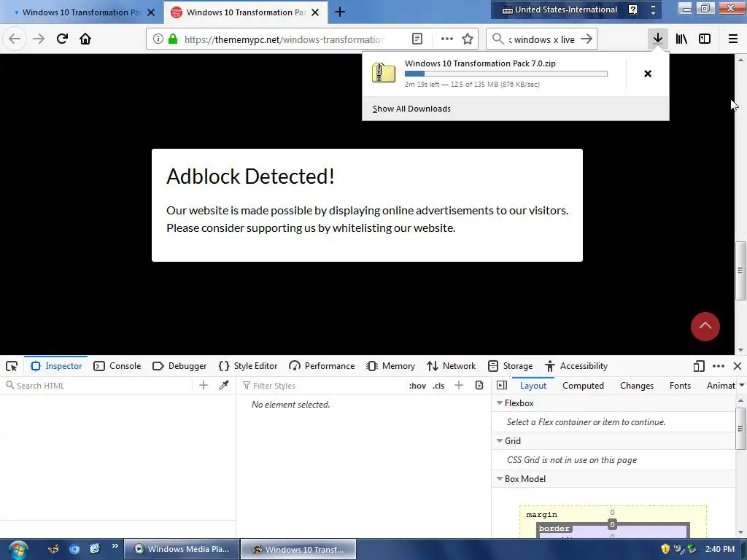This screenshot has height=560, width=747.
Task: Open United States-International language bar
Action: pyautogui.click(x=560, y=9)
